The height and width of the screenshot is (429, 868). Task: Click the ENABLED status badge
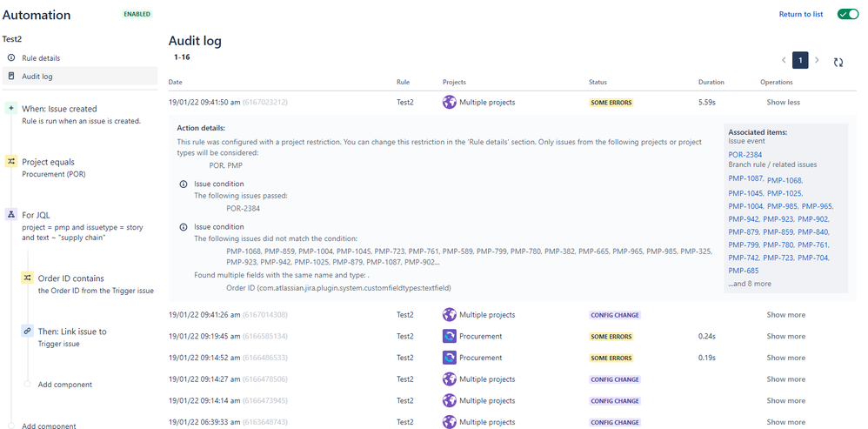coord(137,14)
